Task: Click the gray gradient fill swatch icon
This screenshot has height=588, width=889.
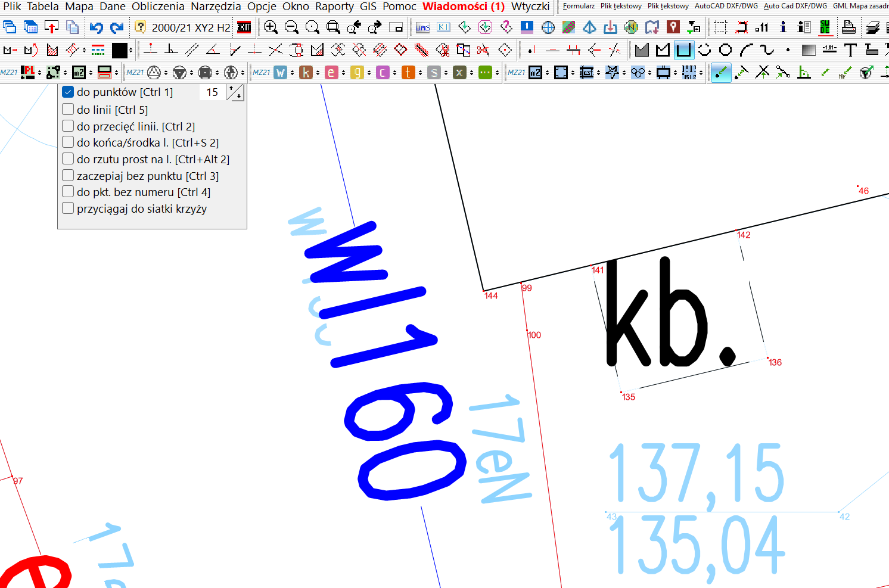Action: pos(809,50)
